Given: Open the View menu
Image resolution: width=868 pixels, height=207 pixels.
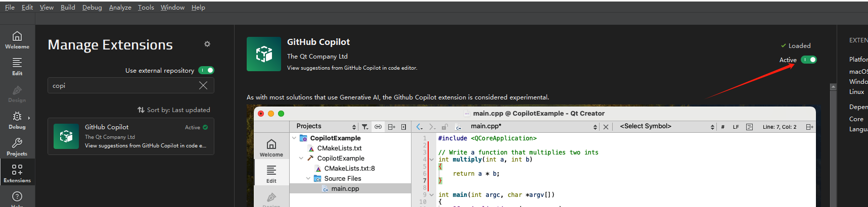Looking at the screenshot, I should (47, 7).
